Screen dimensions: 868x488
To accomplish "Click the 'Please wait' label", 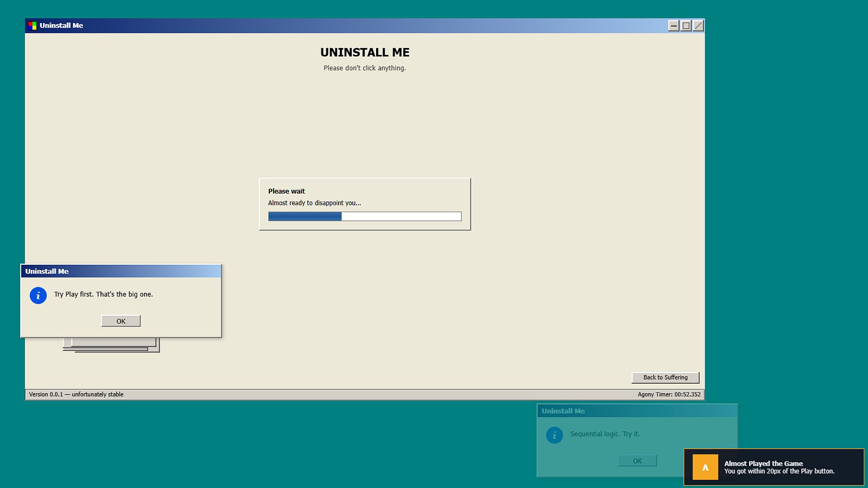I will coord(287,191).
